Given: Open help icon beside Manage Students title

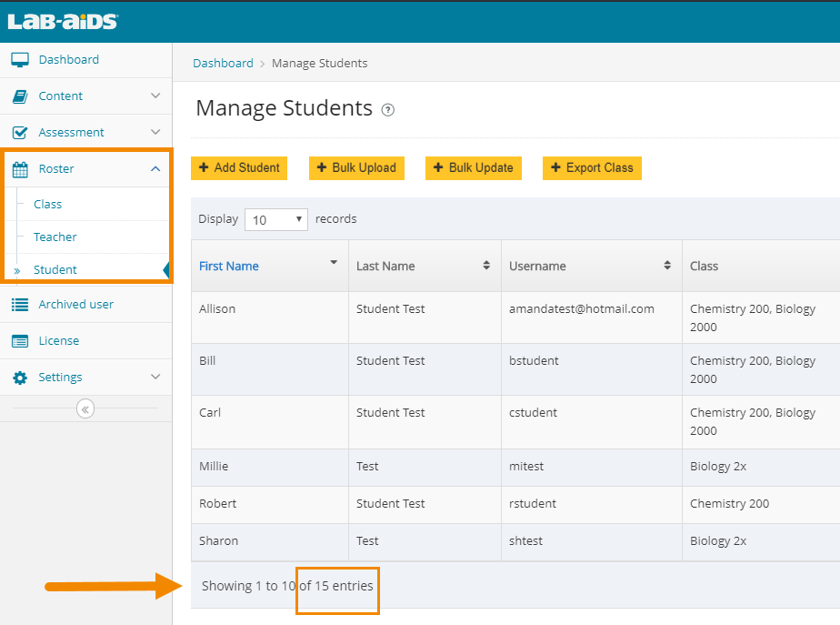Looking at the screenshot, I should [388, 110].
